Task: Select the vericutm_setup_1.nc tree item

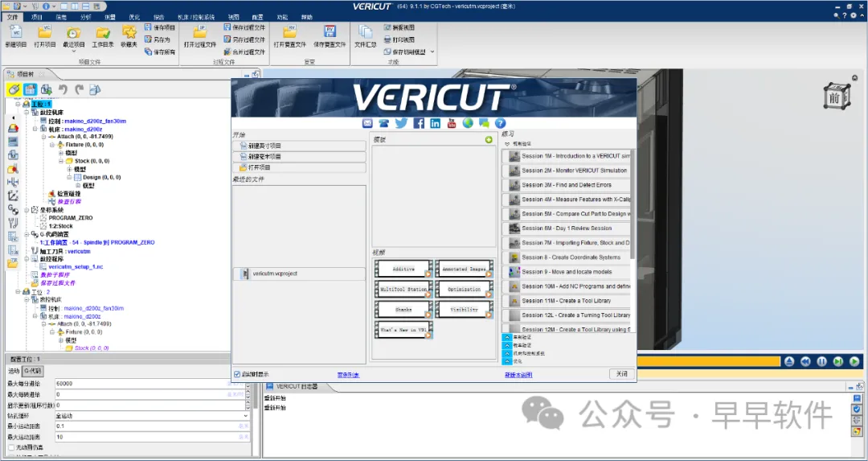Action: [76, 267]
